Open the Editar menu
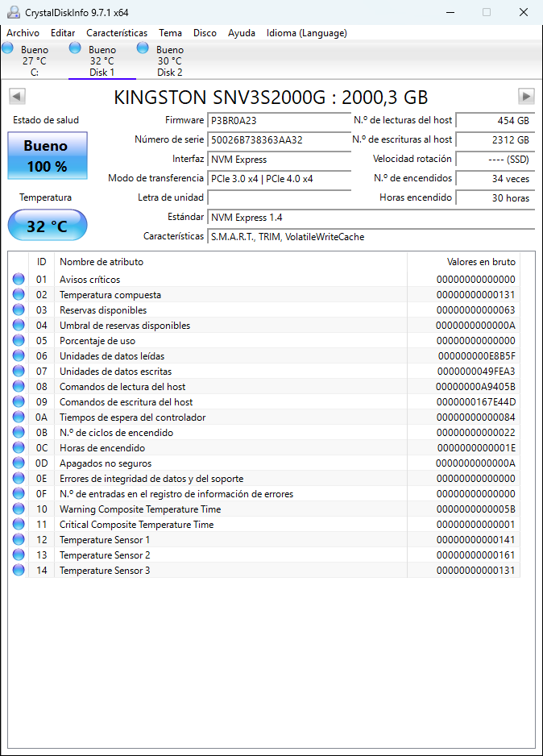The width and height of the screenshot is (543, 756). tap(63, 33)
